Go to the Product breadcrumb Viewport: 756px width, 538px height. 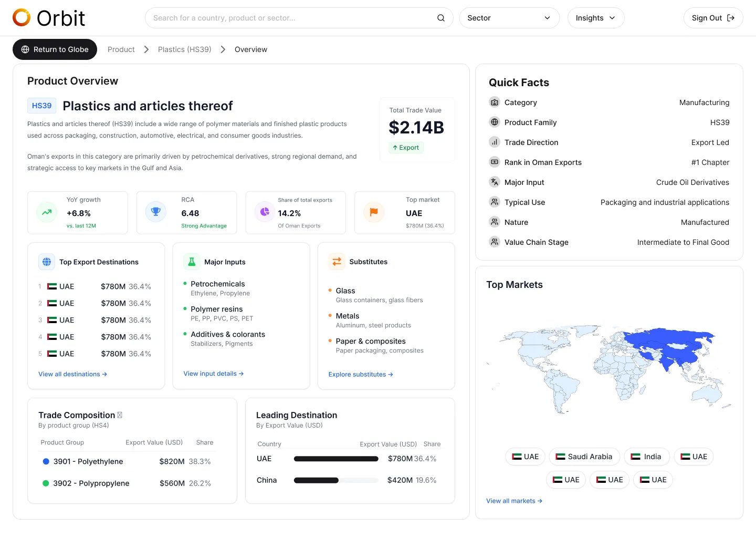point(121,49)
